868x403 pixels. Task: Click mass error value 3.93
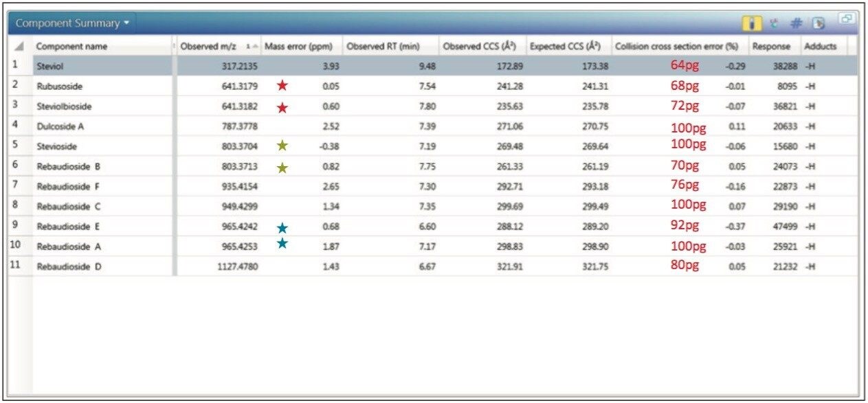(331, 67)
